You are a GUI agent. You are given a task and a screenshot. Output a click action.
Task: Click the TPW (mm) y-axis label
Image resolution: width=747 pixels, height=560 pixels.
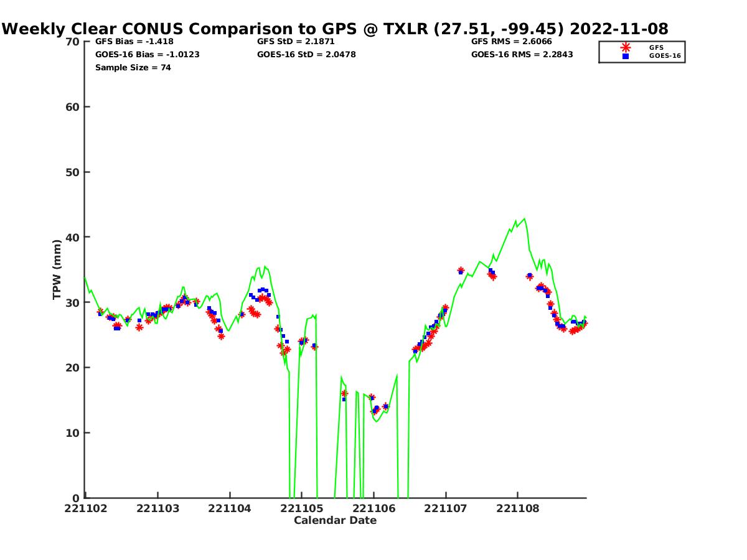click(x=57, y=269)
